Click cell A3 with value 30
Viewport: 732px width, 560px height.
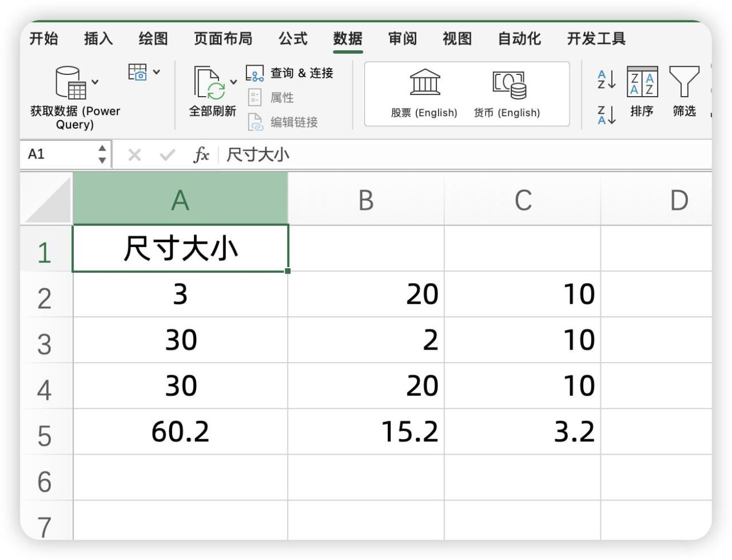[x=180, y=340]
